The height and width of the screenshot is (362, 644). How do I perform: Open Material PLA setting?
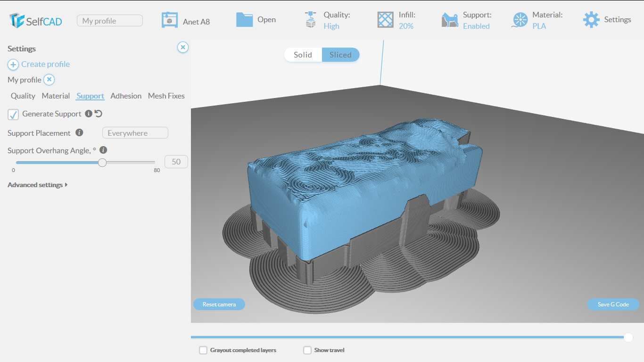click(x=547, y=20)
